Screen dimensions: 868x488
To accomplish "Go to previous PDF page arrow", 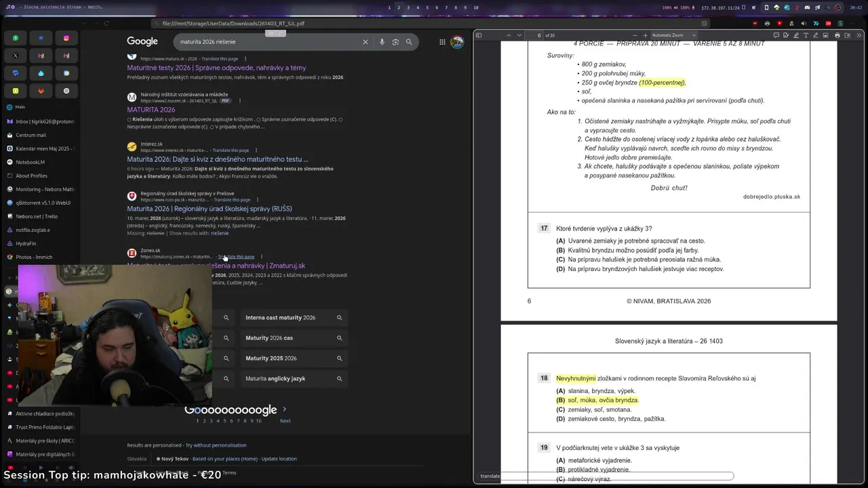I will pyautogui.click(x=509, y=35).
